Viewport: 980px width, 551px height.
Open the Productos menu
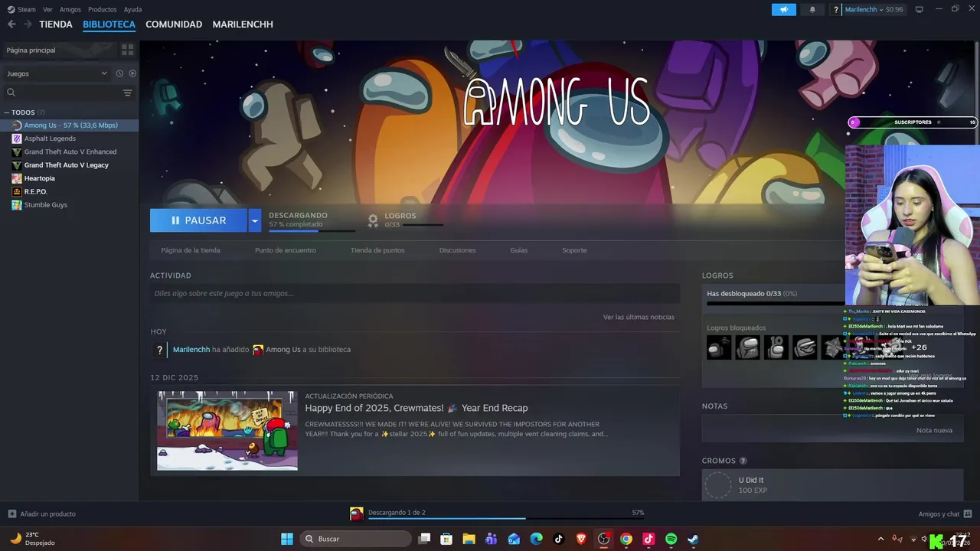click(103, 9)
